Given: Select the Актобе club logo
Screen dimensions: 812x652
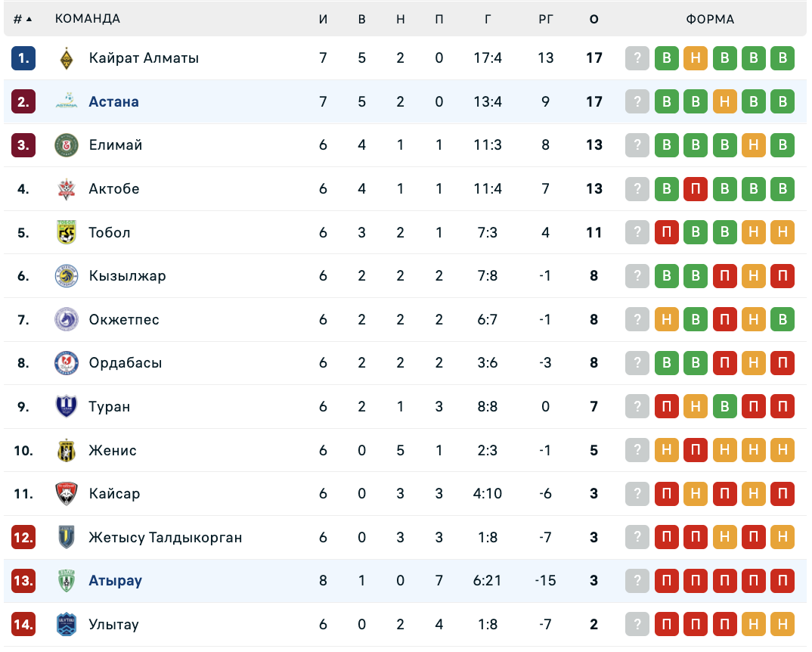Looking at the screenshot, I should pyautogui.click(x=67, y=188).
